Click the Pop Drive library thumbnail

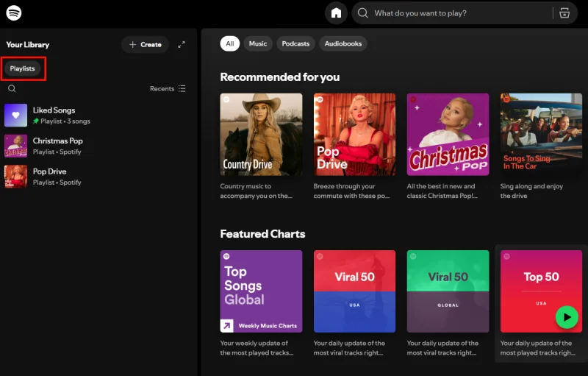tap(15, 177)
